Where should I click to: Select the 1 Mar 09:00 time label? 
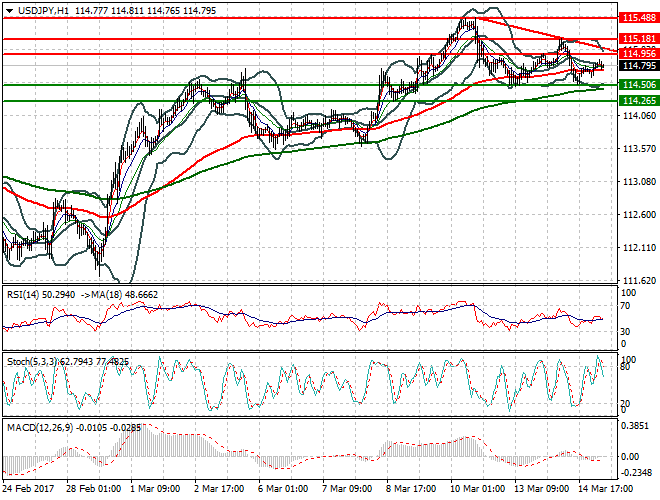(x=155, y=489)
